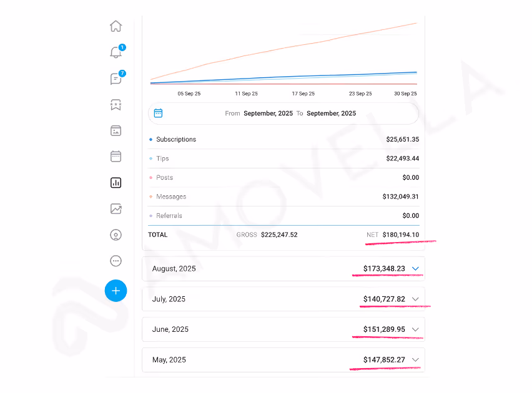Expand the August, 2025 earnings row

[x=415, y=268]
